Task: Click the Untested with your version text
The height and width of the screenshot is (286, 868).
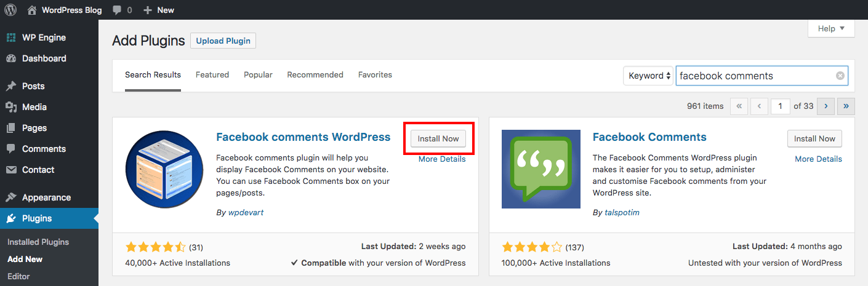Action: point(765,263)
